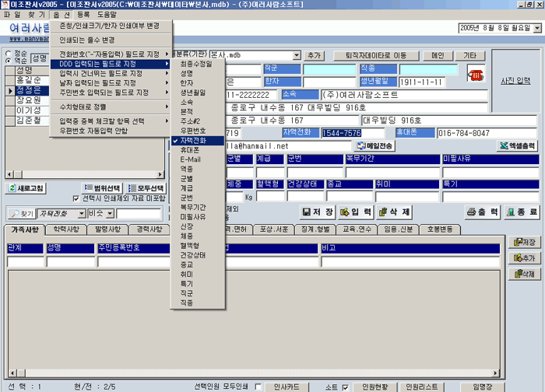
Task: Send email with 메일전송 button
Action: tap(376, 145)
